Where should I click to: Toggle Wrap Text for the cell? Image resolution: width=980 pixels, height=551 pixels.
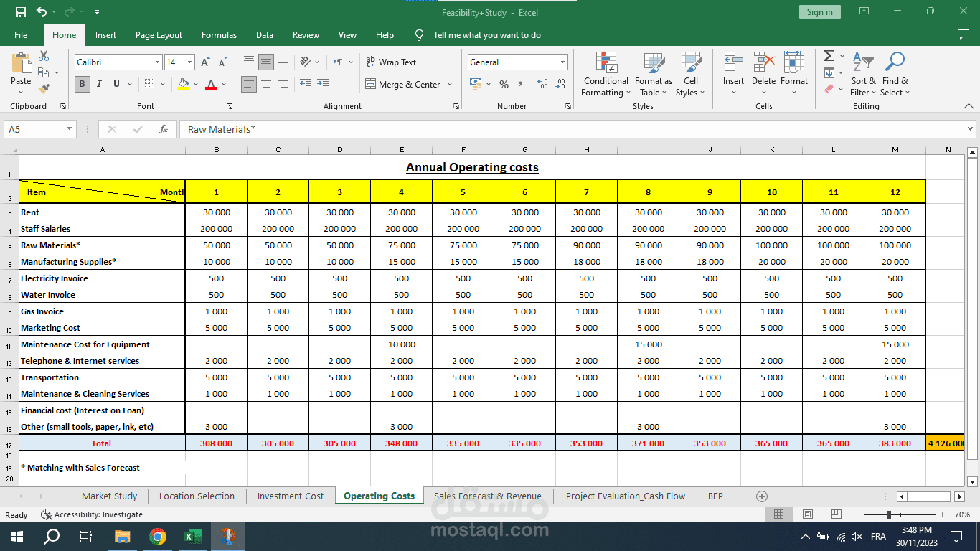[x=391, y=62]
